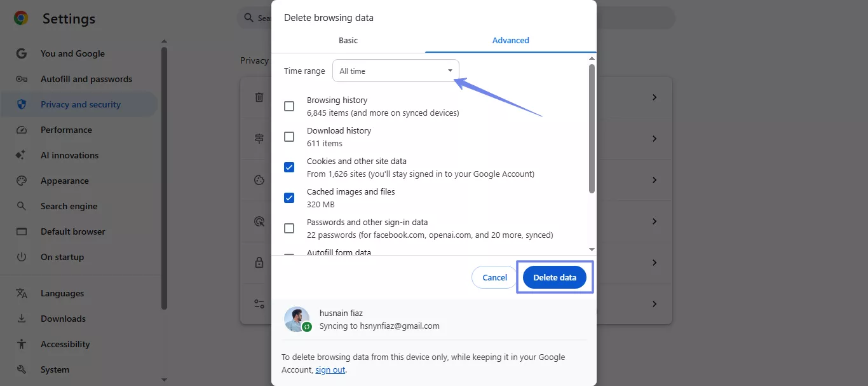The image size is (868, 386).
Task: Open Downloads via the download arrow icon
Action: pyautogui.click(x=21, y=319)
